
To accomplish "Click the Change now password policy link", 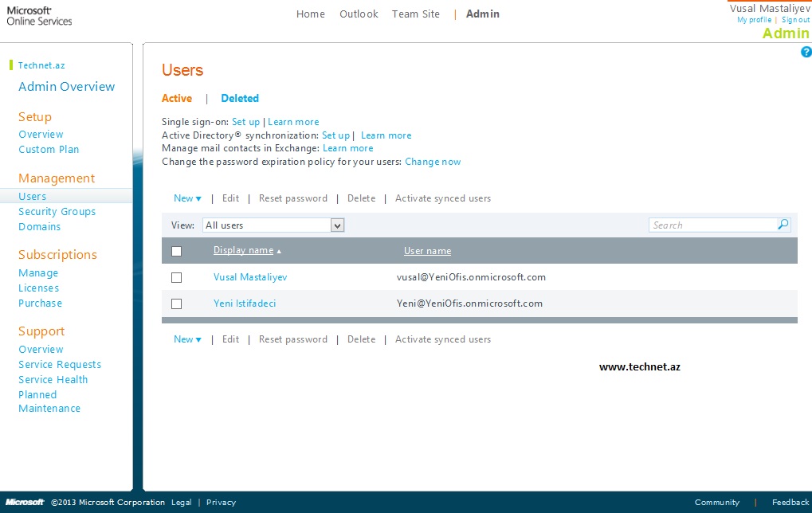I will point(433,162).
